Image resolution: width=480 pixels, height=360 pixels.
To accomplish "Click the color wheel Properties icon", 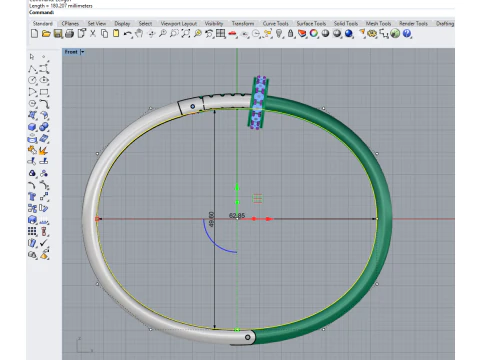I will [x=313, y=33].
